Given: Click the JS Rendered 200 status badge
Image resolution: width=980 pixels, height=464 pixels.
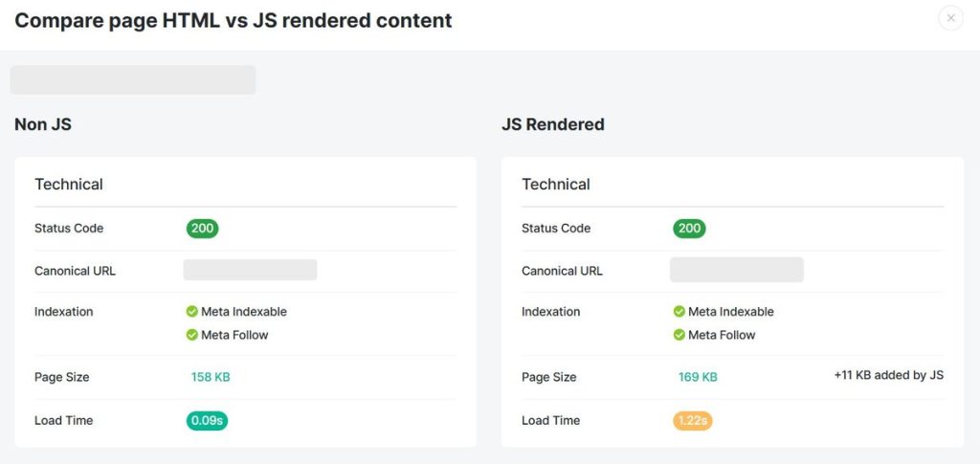Looking at the screenshot, I should [x=689, y=229].
